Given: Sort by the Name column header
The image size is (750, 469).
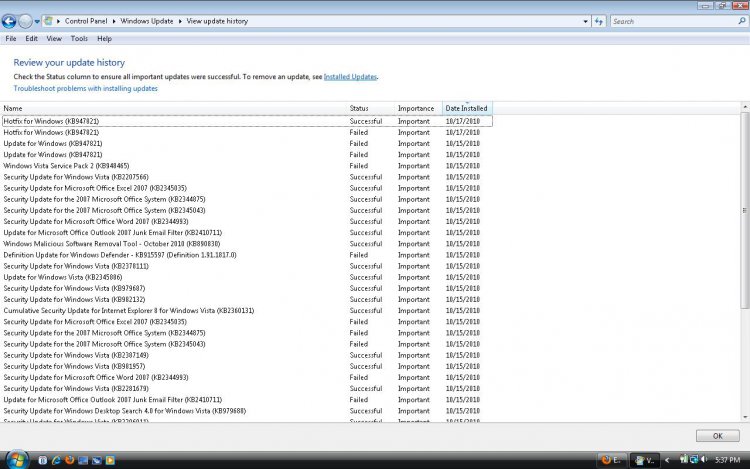Looking at the screenshot, I should [174, 109].
